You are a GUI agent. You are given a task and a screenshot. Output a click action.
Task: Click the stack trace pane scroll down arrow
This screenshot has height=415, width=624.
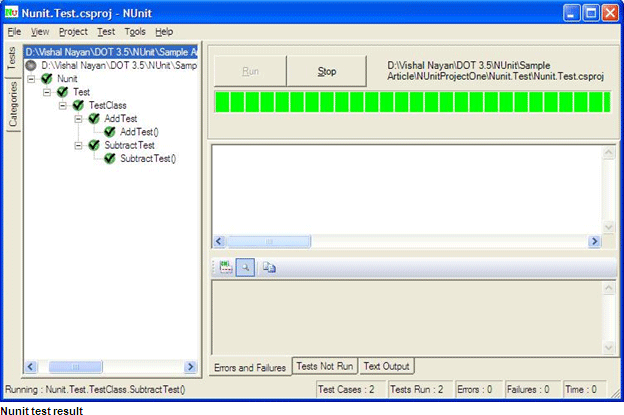(608, 347)
